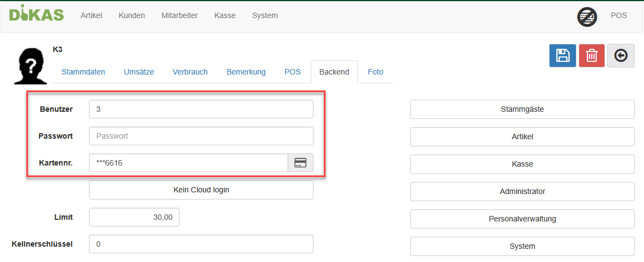The height and width of the screenshot is (262, 644).
Task: Focus the Kellnerschlüssel input field
Action: pyautogui.click(x=201, y=244)
